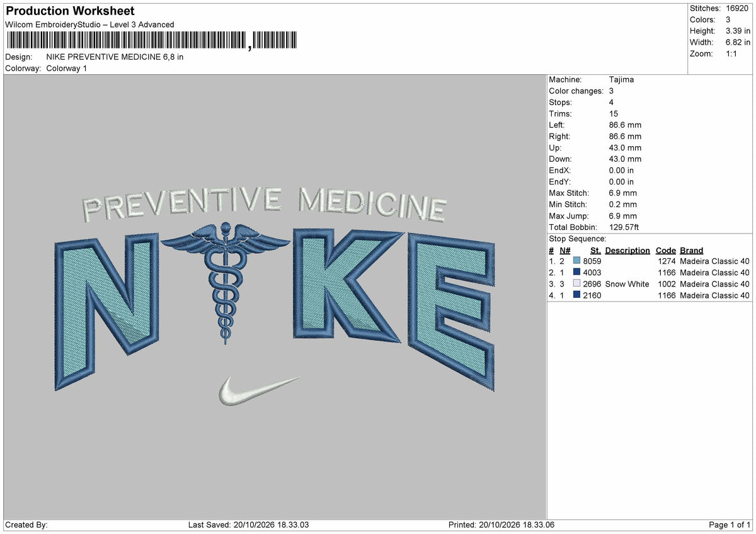Click the 'N#' column header

click(x=564, y=251)
